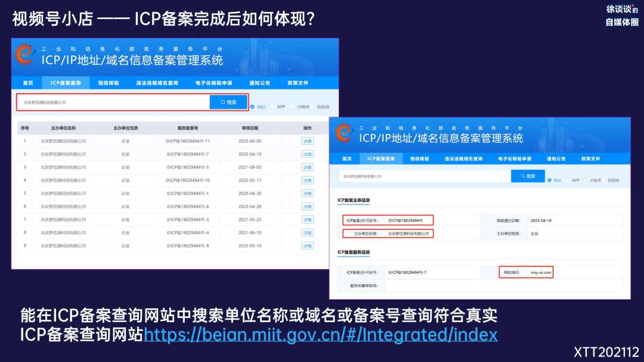
Task: Click the 搜索 button in left window
Action: click(228, 102)
